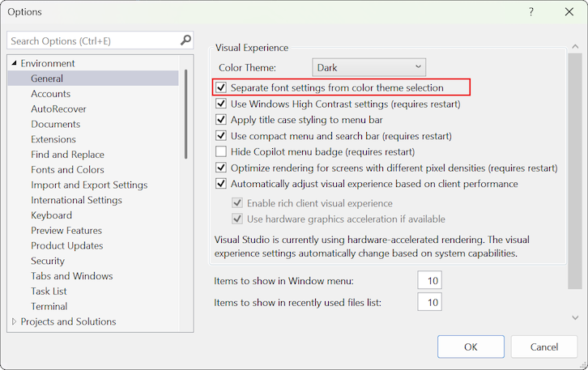Select AutoRecover in the tree
The height and width of the screenshot is (370, 588).
[58, 108]
